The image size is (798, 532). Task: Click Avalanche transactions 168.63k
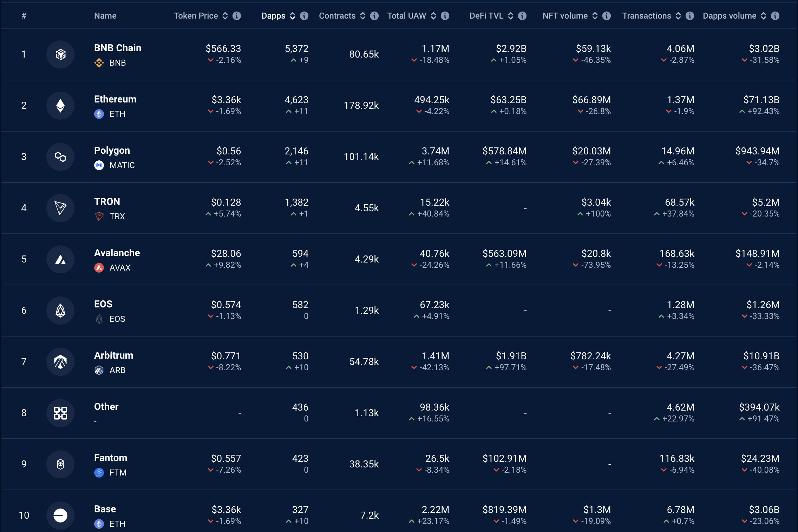[x=677, y=254]
